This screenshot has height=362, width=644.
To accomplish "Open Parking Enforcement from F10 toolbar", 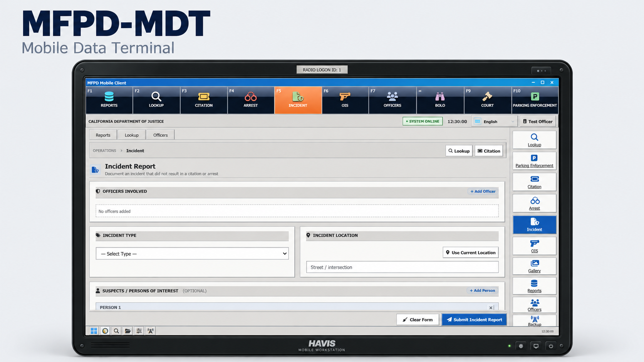I will [535, 100].
